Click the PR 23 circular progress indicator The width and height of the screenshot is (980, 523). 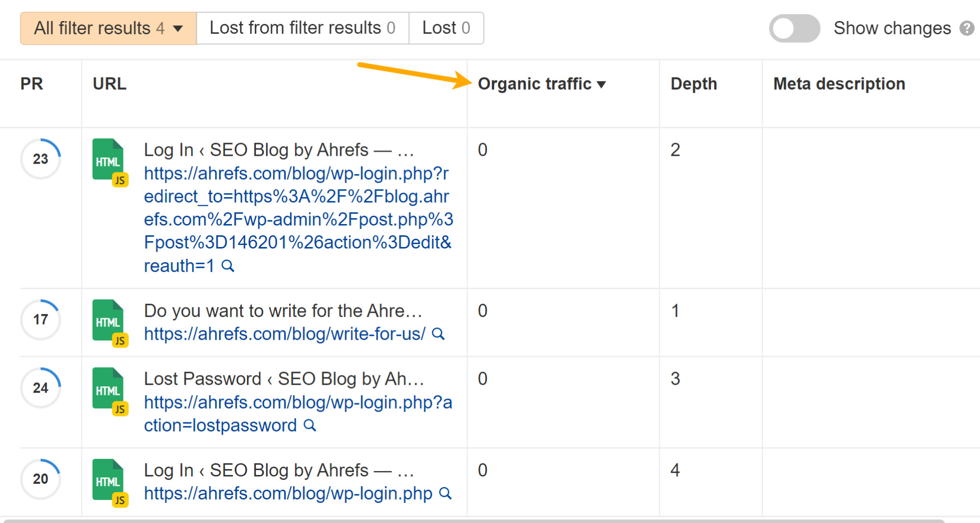41,158
